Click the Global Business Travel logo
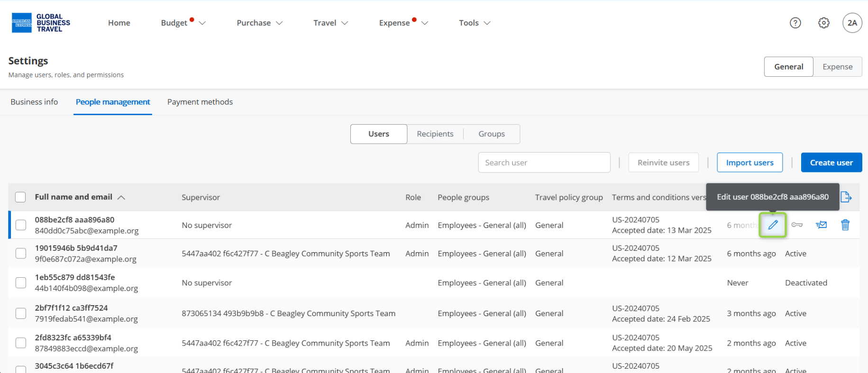 tap(41, 23)
